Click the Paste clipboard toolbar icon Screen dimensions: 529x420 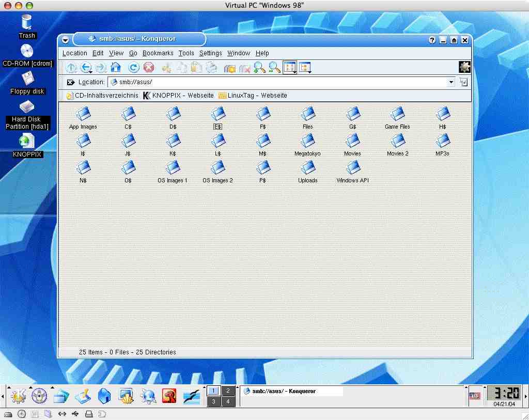click(x=196, y=68)
